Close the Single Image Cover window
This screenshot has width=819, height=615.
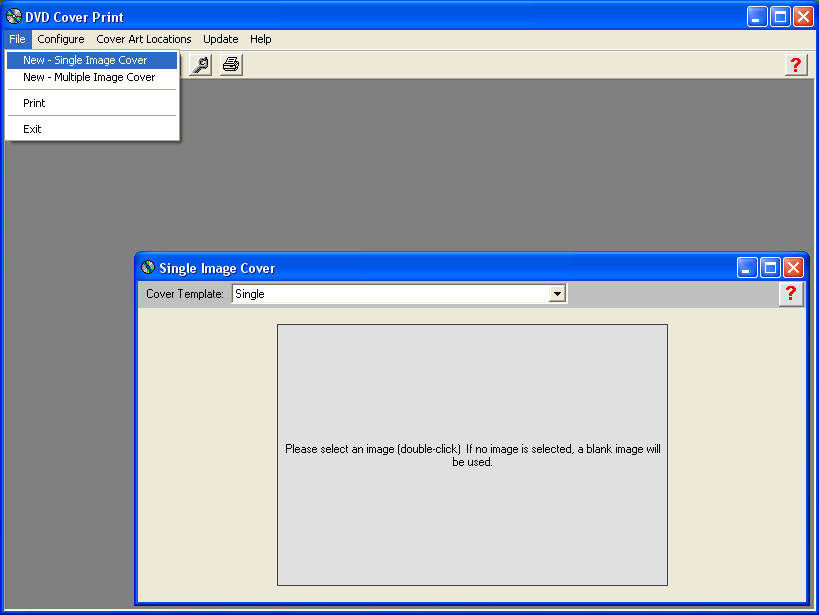pyautogui.click(x=793, y=267)
